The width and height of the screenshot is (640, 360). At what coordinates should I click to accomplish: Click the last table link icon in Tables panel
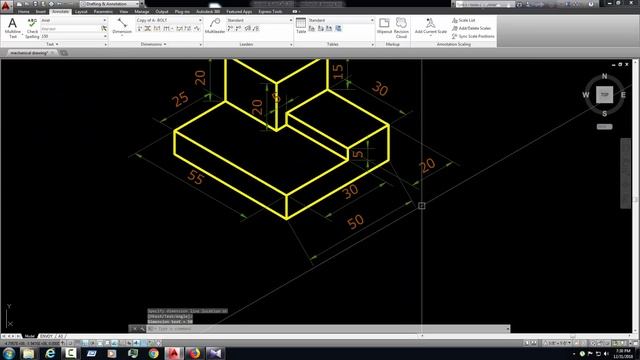(338, 29)
